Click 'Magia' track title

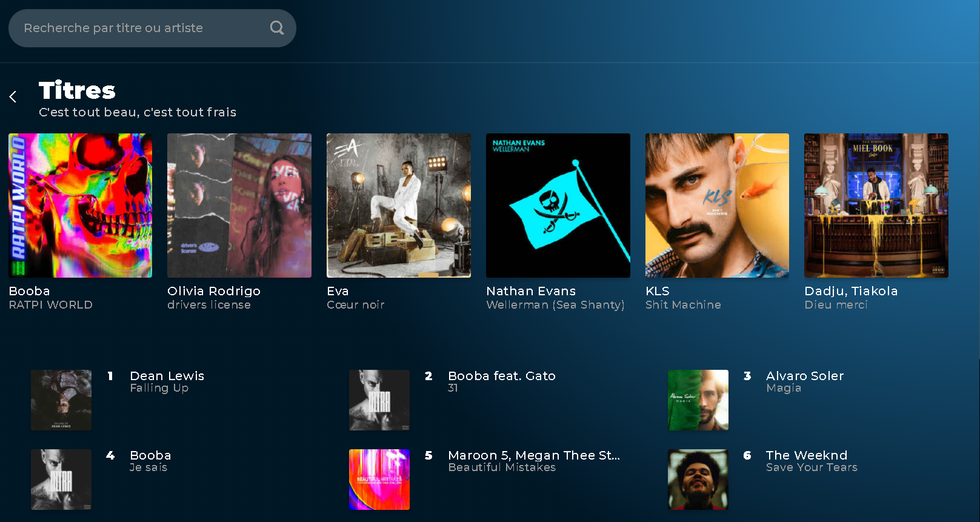coord(784,388)
